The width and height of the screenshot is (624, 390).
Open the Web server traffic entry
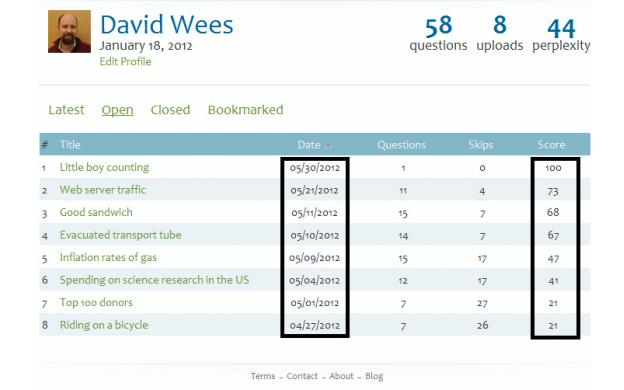tap(103, 190)
